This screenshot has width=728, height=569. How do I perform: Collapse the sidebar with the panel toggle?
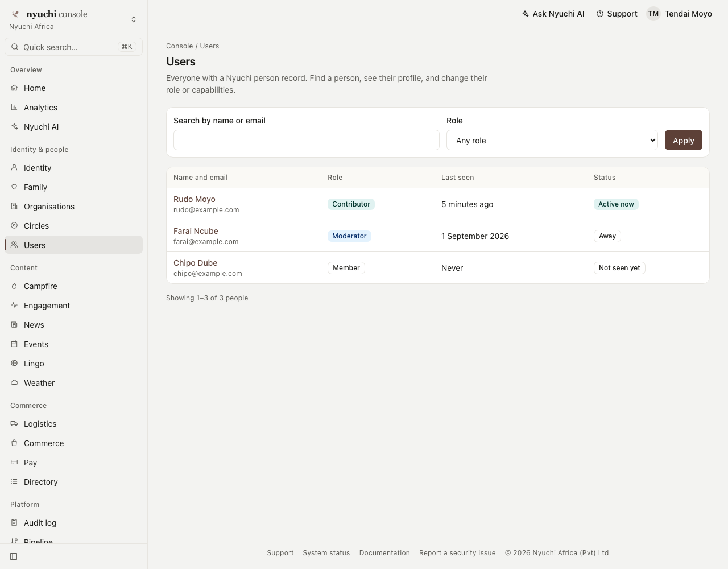pos(14,556)
